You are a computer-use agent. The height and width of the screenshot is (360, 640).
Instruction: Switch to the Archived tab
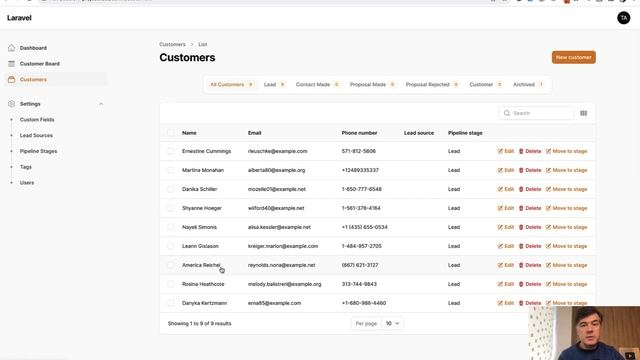pyautogui.click(x=529, y=84)
